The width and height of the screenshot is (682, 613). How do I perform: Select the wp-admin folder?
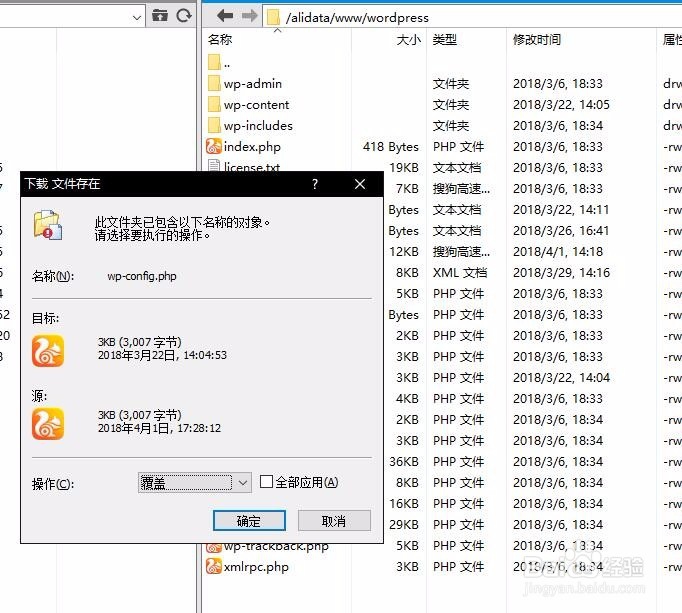click(x=252, y=84)
